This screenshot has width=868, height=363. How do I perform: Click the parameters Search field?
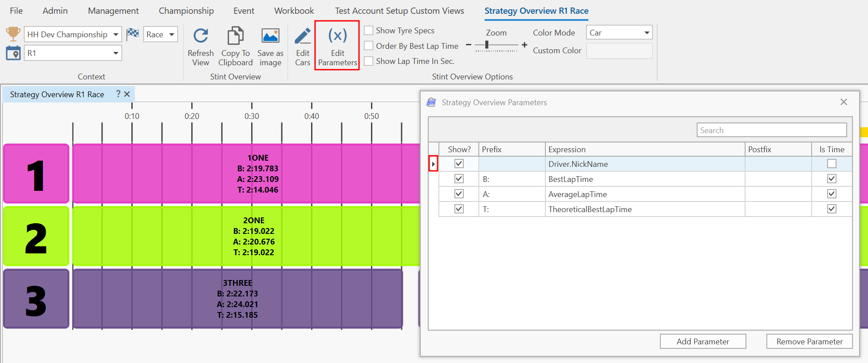click(771, 130)
